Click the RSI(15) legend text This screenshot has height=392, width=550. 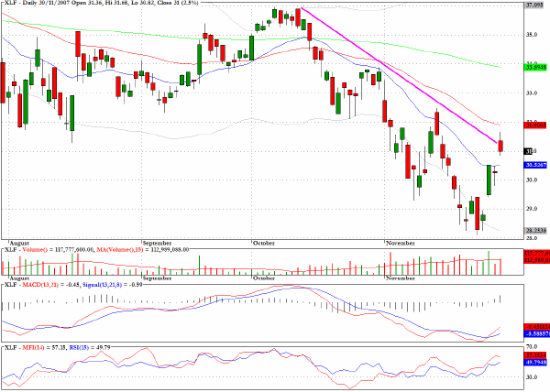[80, 348]
